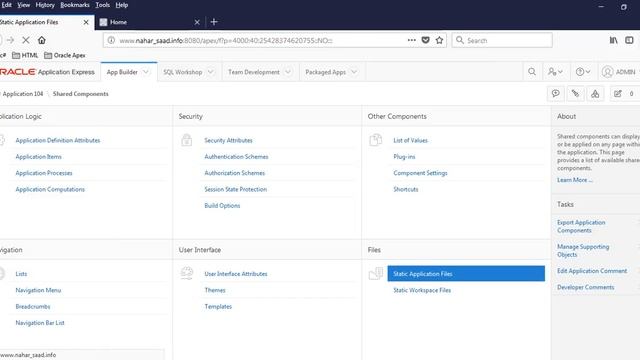Screen dimensions: 640x360
Task: Open Application Processes link
Action: pos(44,173)
